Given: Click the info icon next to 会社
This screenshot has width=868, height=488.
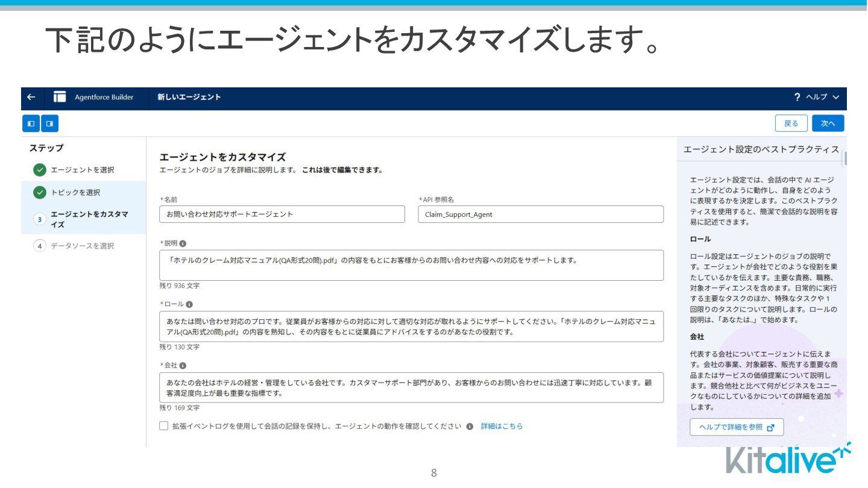Looking at the screenshot, I should coord(183,366).
